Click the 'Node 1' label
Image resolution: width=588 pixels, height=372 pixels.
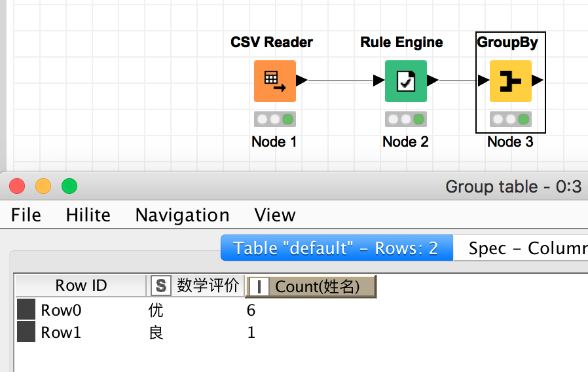click(274, 141)
